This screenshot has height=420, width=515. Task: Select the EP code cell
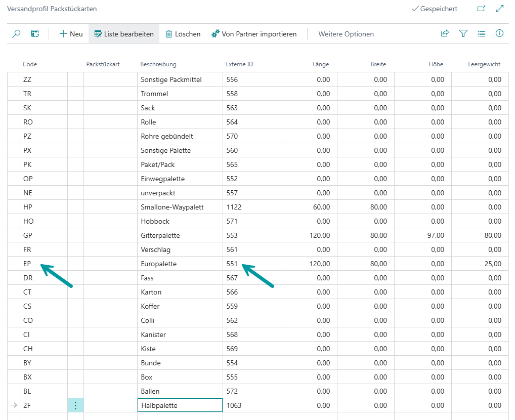coord(28,264)
